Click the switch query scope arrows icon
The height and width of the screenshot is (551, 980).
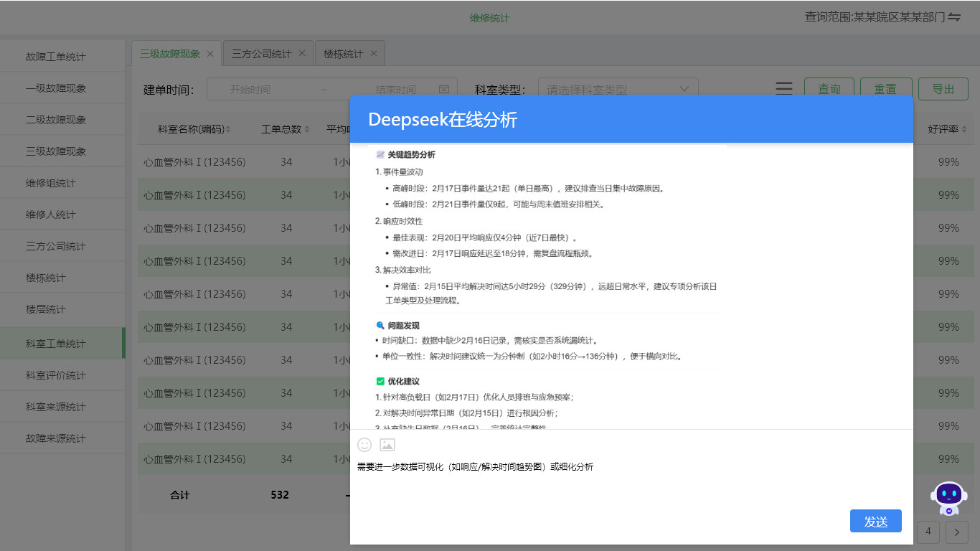(x=954, y=17)
